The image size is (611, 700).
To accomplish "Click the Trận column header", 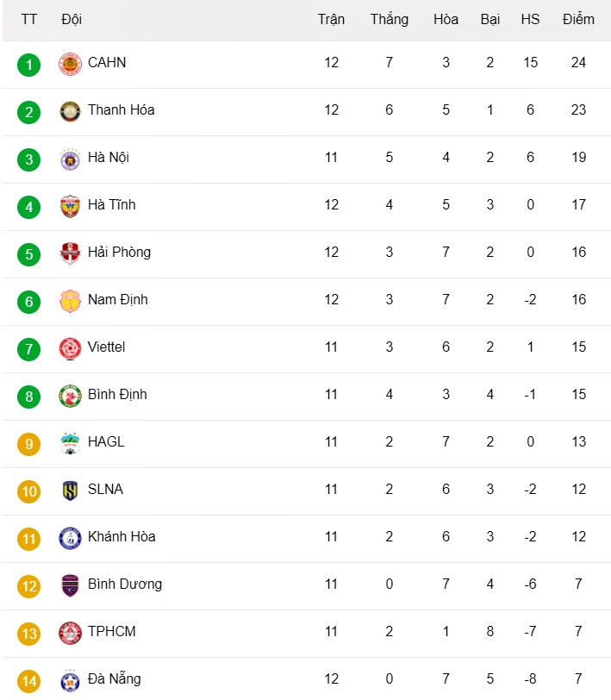I will pos(331,19).
